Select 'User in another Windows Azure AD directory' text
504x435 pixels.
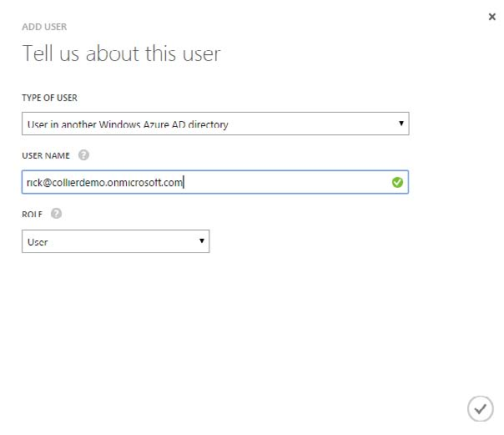pos(128,124)
